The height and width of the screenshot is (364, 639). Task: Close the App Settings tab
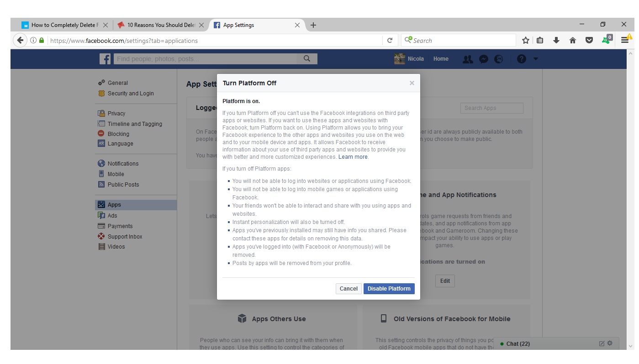(297, 25)
